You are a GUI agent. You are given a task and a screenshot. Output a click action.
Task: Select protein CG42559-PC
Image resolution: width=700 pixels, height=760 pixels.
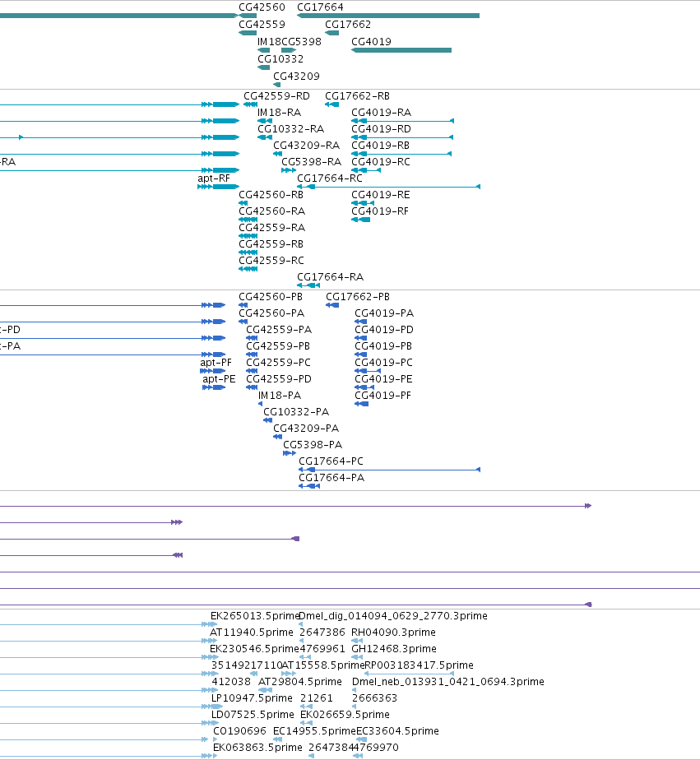click(278, 363)
